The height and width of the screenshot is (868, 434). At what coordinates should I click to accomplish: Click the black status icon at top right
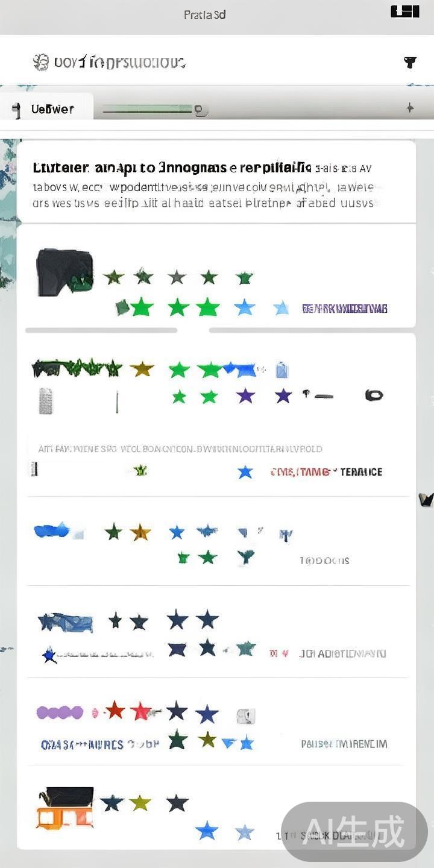[404, 11]
